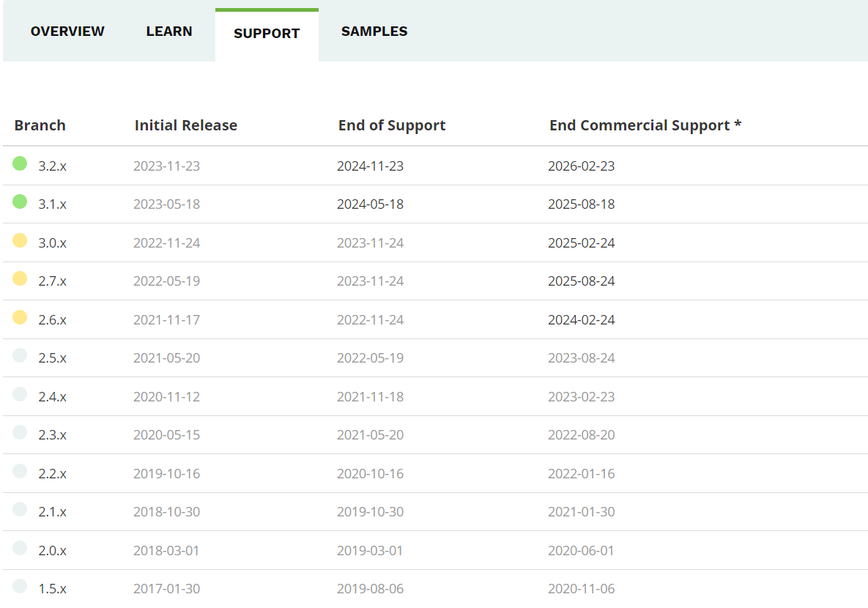Click initial release date 2021-11-17
The width and height of the screenshot is (868, 608).
(x=166, y=320)
